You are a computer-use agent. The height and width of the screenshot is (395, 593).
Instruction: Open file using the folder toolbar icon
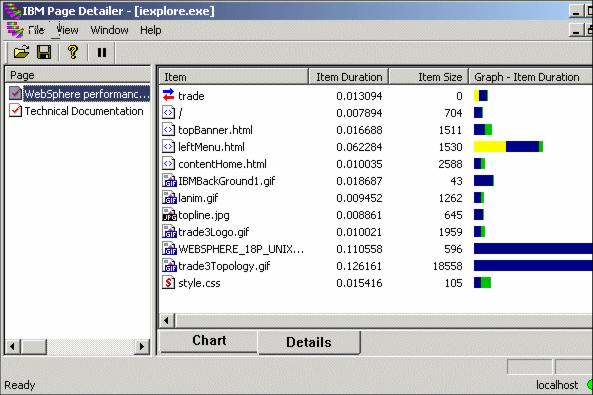tap(21, 52)
